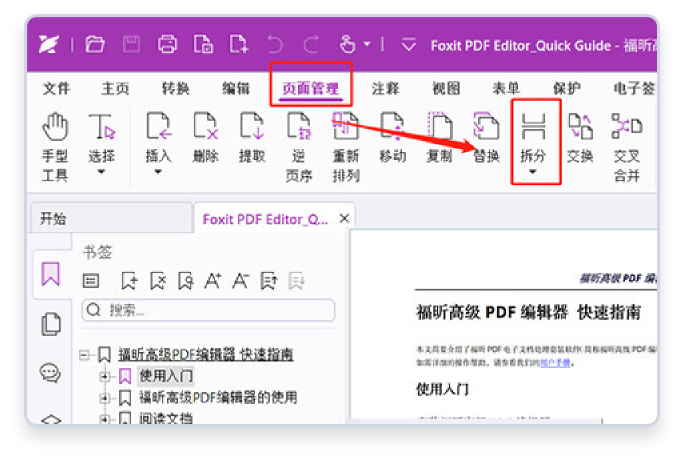Select the 福昕高级PDF编辑器 快速指南 bookmark
This screenshot has height=461, width=684.
(x=205, y=354)
